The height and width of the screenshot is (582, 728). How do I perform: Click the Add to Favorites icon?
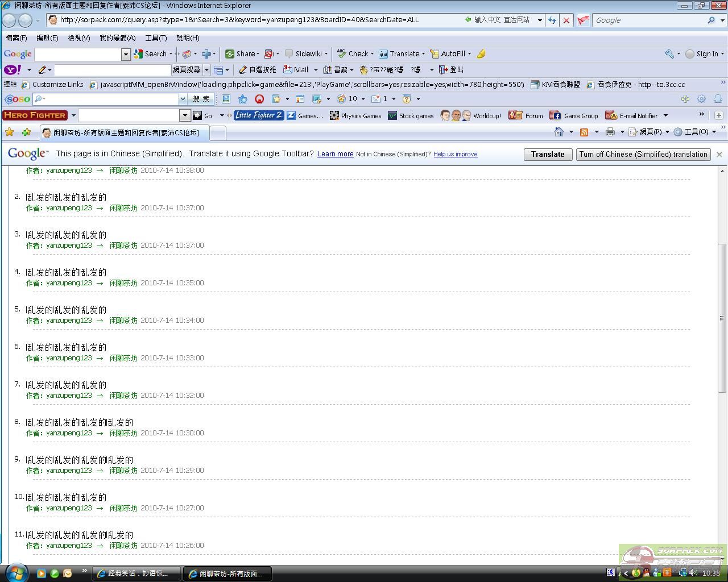[x=26, y=132]
